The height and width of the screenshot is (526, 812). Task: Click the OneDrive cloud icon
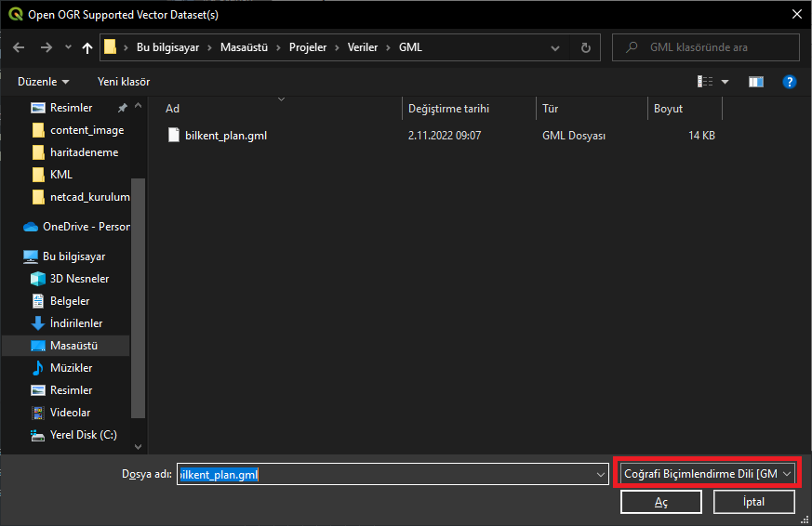pos(31,227)
